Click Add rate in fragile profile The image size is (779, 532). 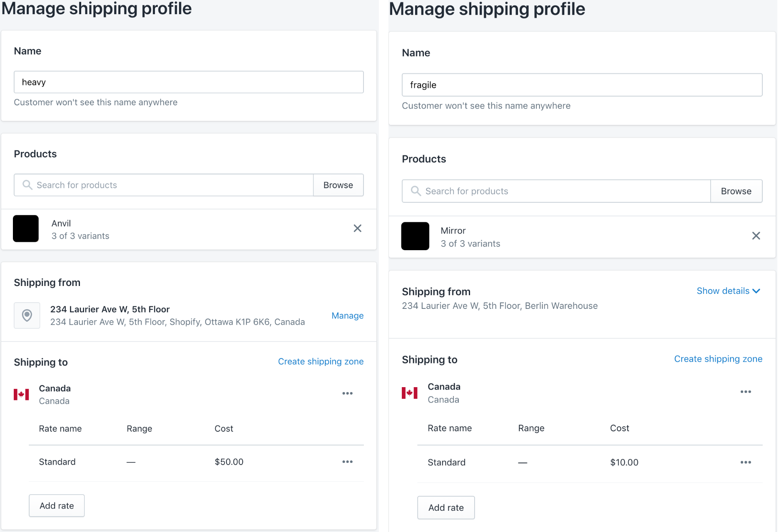pos(445,508)
